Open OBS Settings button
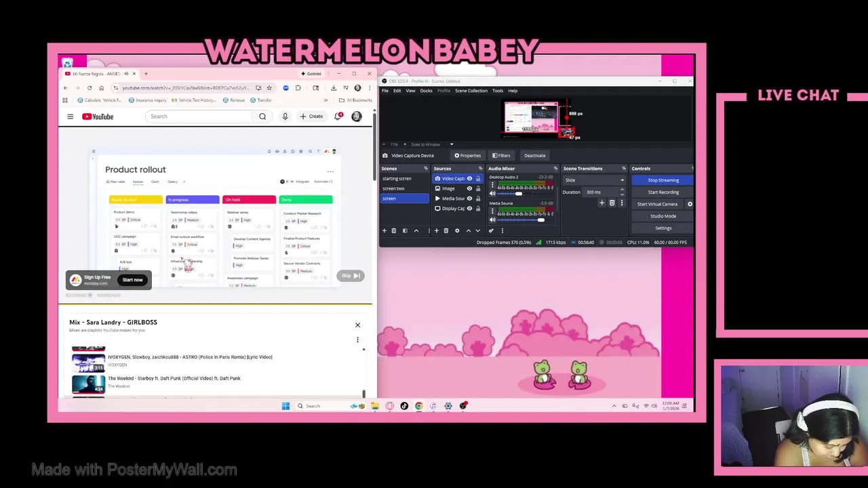Image resolution: width=868 pixels, height=488 pixels. pyautogui.click(x=663, y=228)
